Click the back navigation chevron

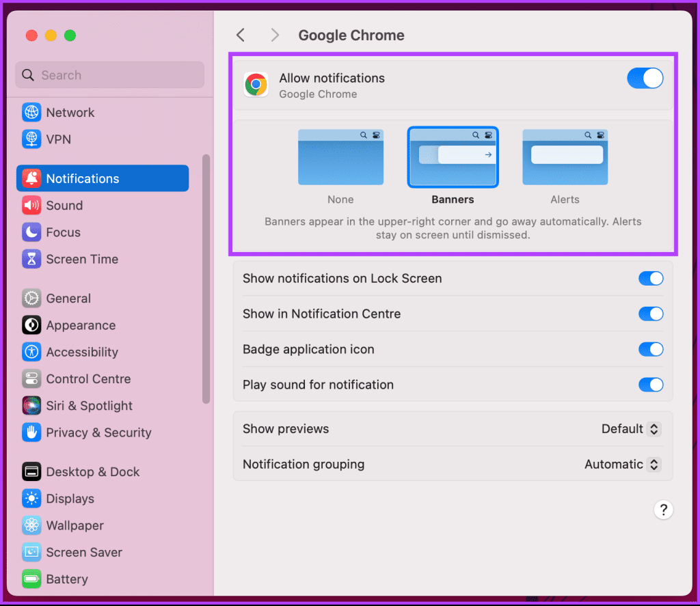[x=240, y=34]
